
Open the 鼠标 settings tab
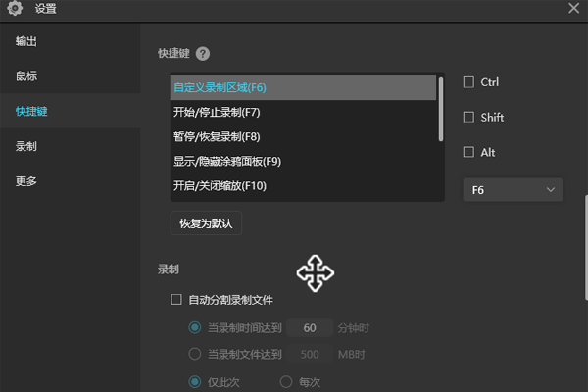26,76
